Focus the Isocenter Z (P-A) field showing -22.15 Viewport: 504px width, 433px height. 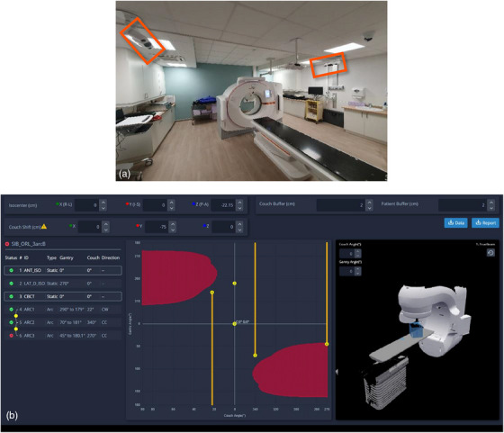coord(223,205)
